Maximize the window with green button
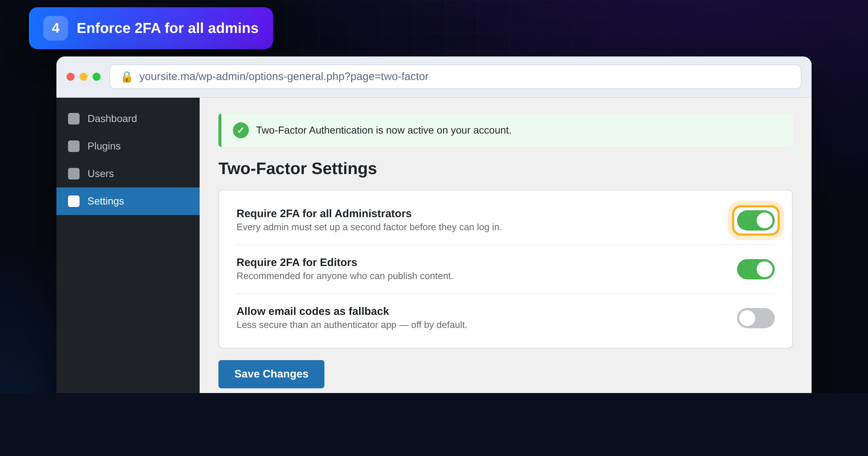The image size is (868, 456). point(97,77)
